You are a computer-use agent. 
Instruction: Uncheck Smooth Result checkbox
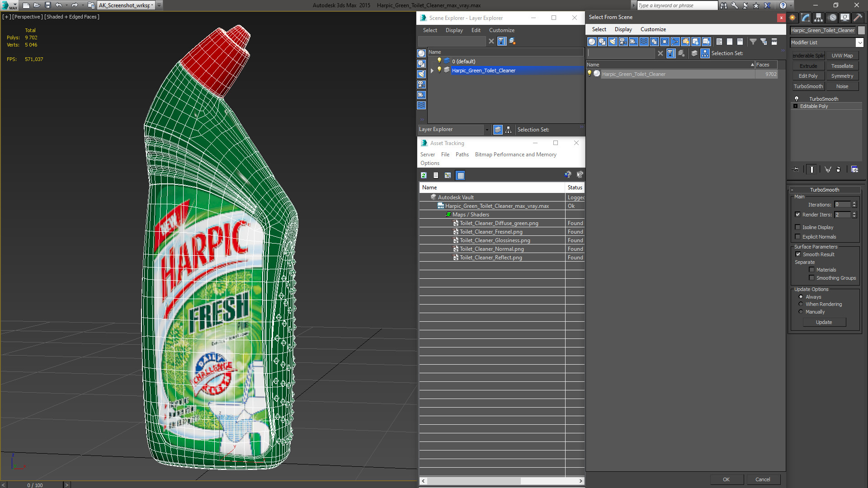click(798, 254)
